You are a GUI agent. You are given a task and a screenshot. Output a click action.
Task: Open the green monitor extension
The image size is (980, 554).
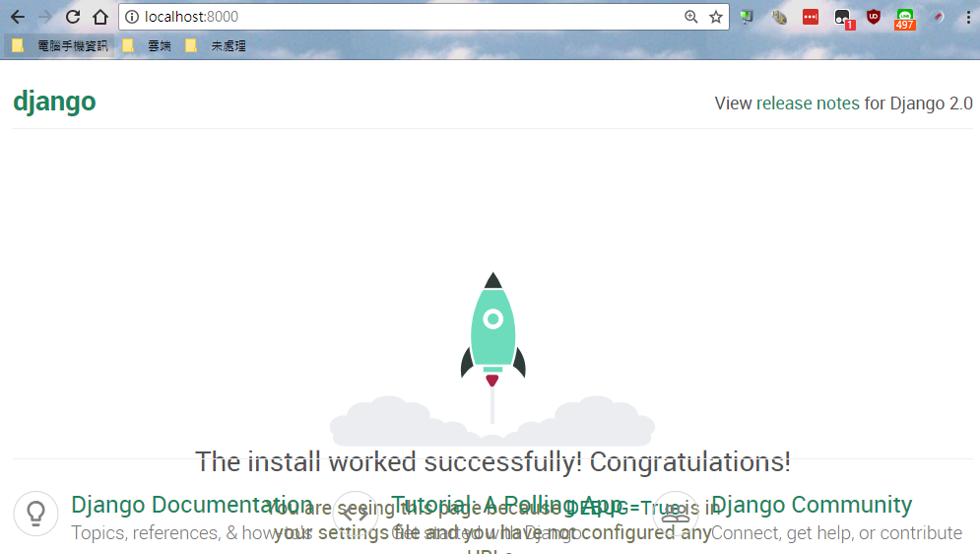[x=747, y=17]
